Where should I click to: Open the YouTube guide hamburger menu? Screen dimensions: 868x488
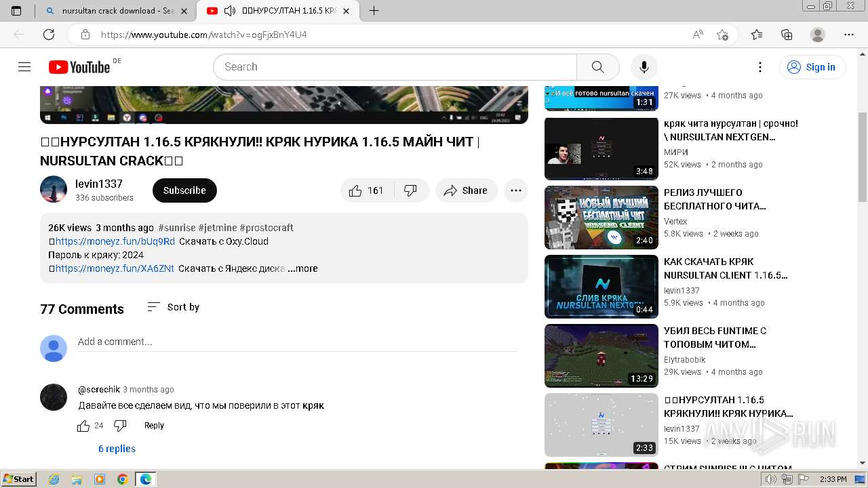pyautogui.click(x=24, y=66)
